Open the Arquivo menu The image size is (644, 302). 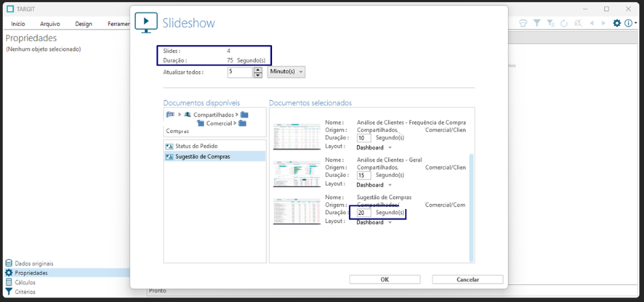coord(50,24)
